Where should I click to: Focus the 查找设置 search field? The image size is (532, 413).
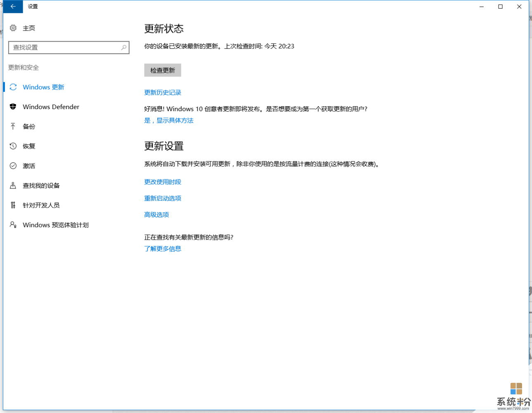coord(69,48)
